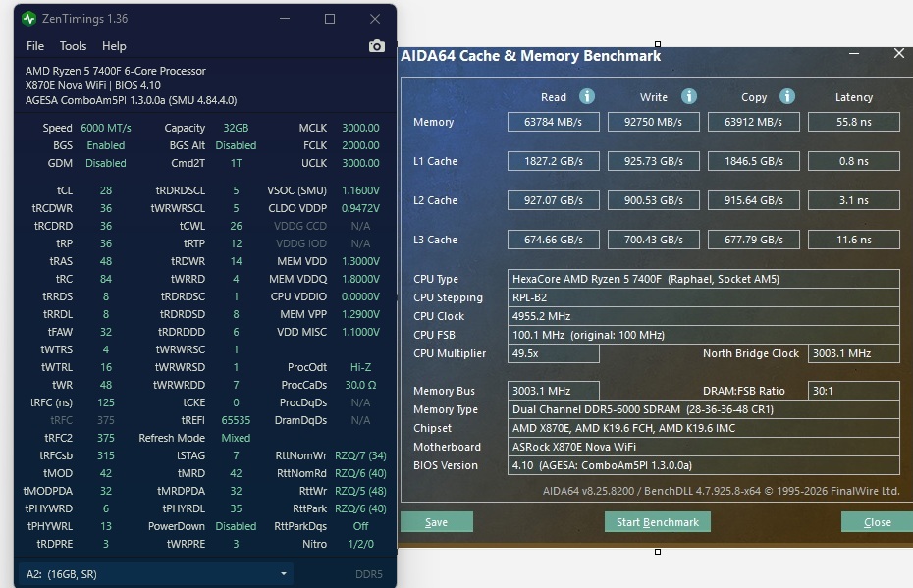913x588 pixels.
Task: Click the Speed value 6000 MT/s
Action: (105, 128)
